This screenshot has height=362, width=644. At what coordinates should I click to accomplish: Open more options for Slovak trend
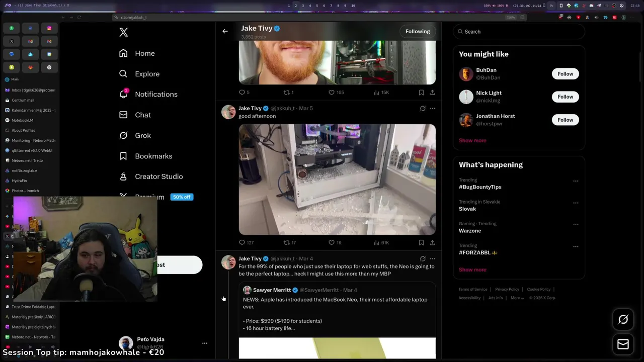576,203
